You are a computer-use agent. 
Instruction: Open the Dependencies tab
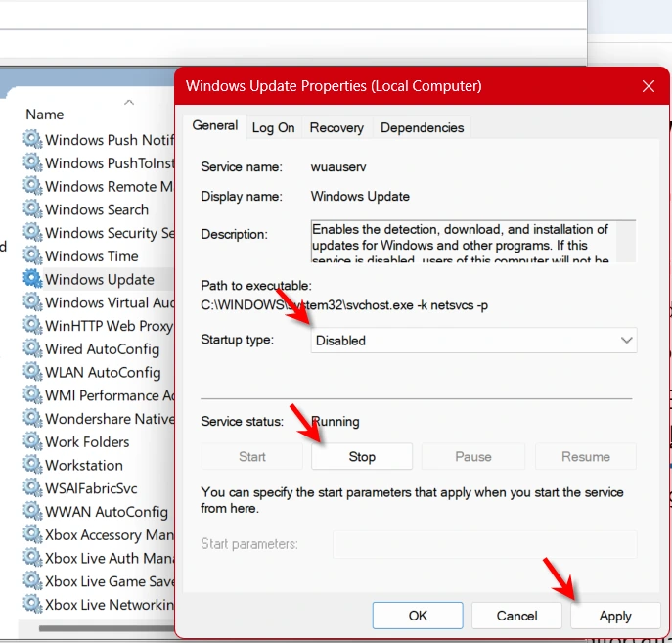[423, 128]
